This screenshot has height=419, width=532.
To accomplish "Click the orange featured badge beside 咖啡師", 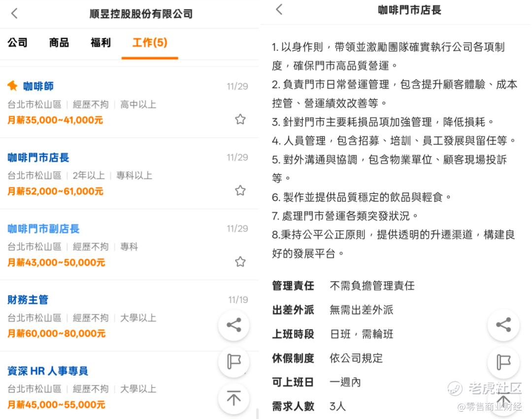I will pyautogui.click(x=12, y=86).
